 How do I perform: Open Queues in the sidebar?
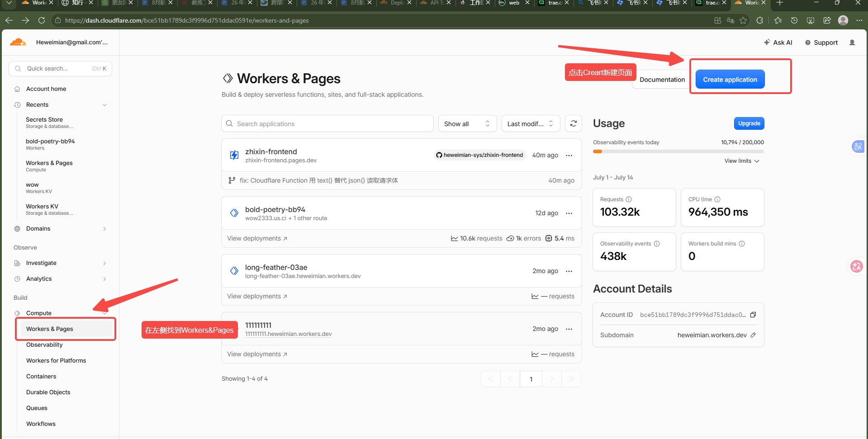37,408
